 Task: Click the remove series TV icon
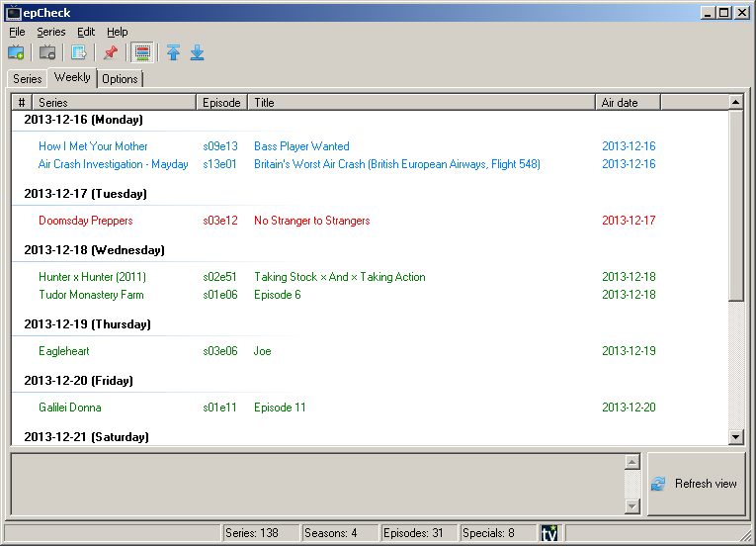[47, 52]
